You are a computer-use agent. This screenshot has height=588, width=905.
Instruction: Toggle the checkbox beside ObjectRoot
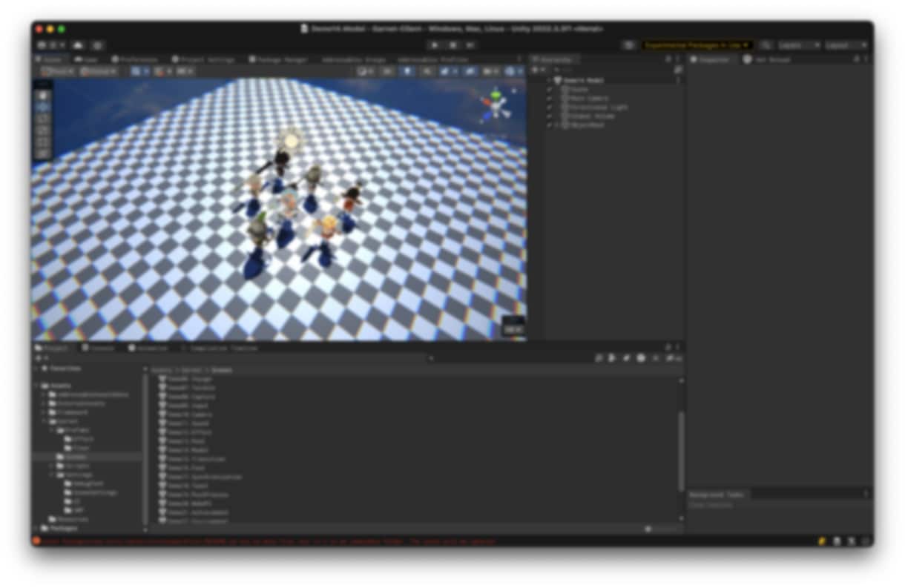click(x=550, y=125)
